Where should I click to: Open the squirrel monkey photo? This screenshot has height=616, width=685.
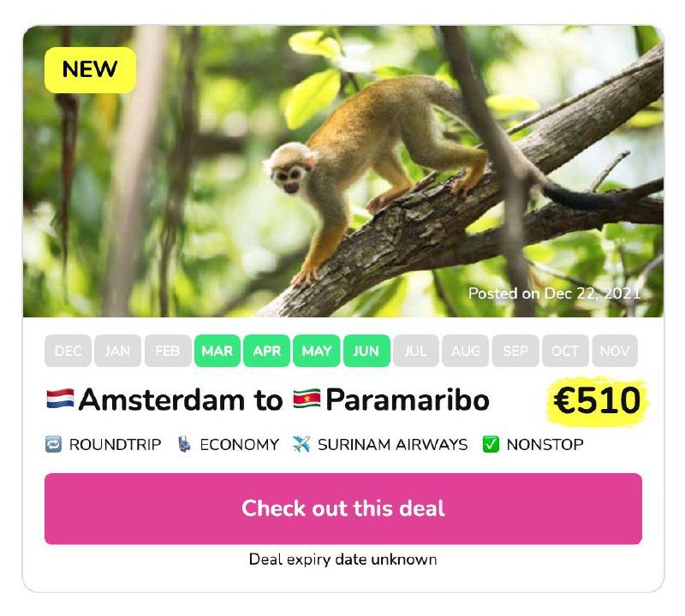(x=342, y=171)
